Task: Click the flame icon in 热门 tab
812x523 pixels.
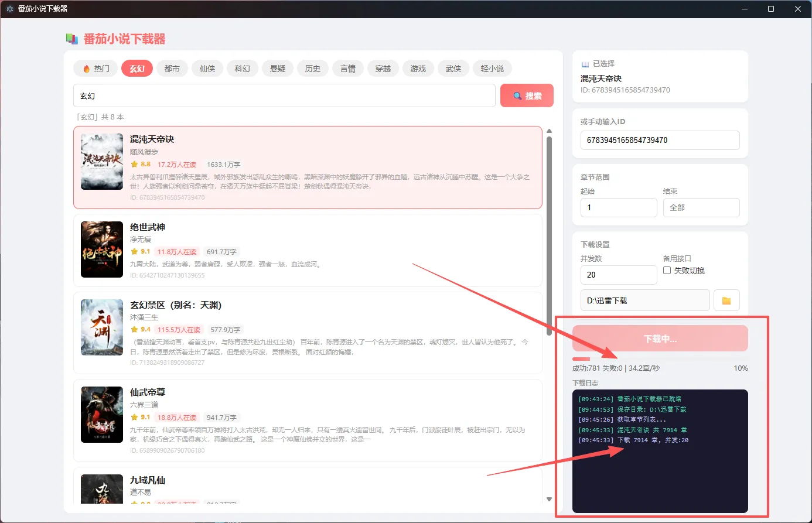Action: (87, 69)
